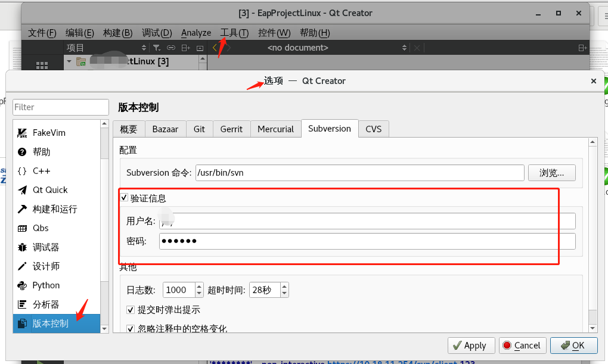This screenshot has width=608, height=364.
Task: Decrease 超时时间 spinner value
Action: point(284,294)
